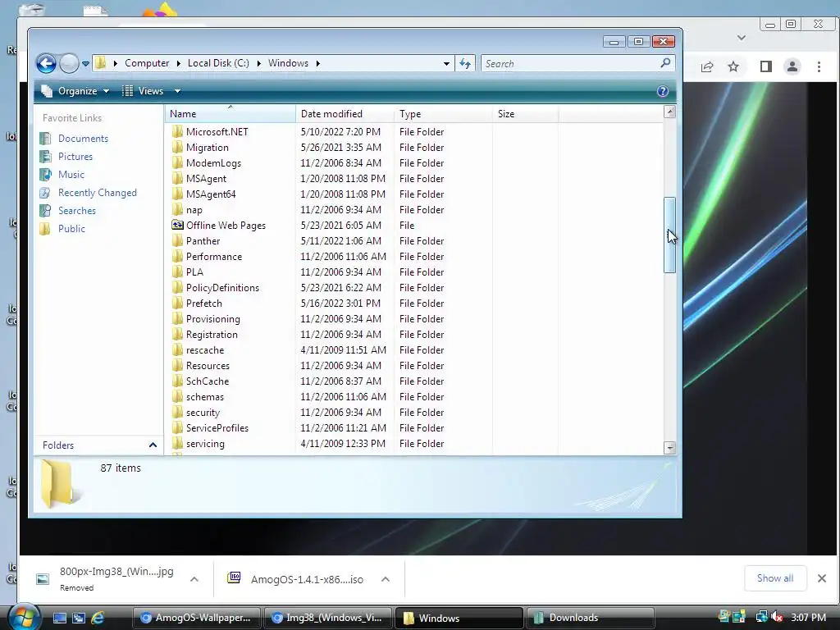Select the PLA folder icon
Viewport: 840px width, 630px height.
(x=178, y=272)
